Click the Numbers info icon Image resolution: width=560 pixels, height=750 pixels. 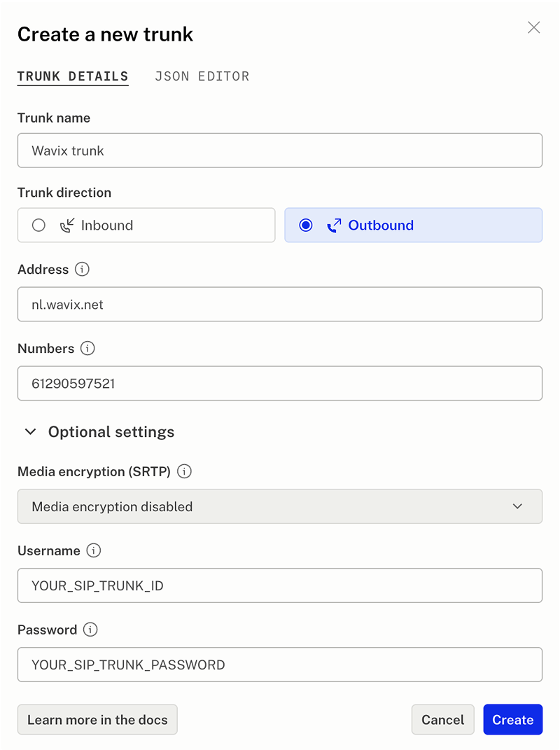pos(87,349)
